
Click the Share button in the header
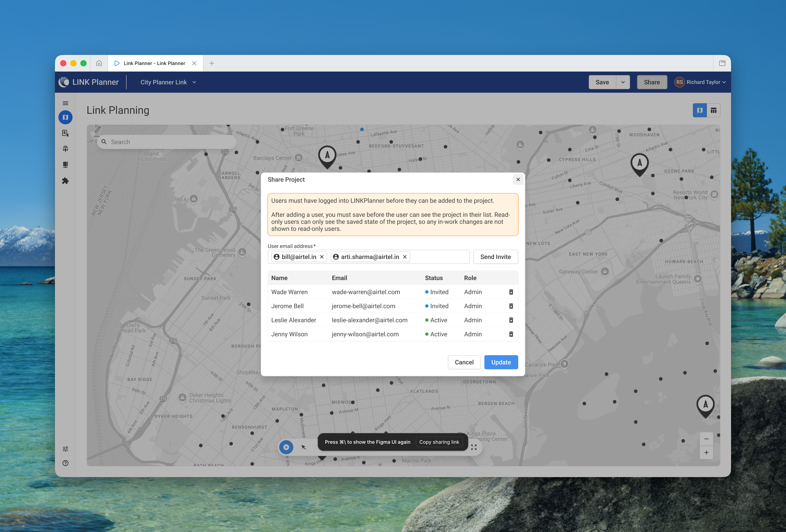pos(652,82)
